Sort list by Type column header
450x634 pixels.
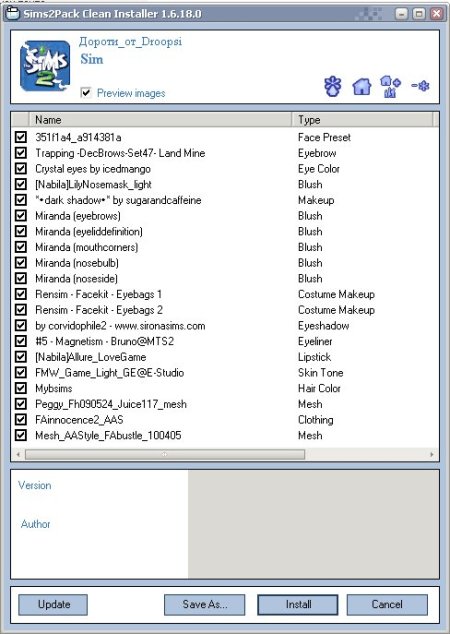pos(362,120)
